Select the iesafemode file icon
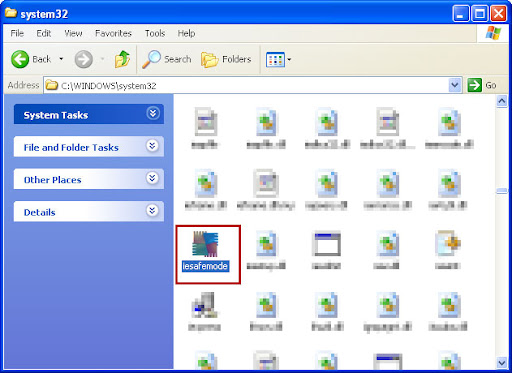Viewport: 512px width, 373px height. click(x=205, y=244)
